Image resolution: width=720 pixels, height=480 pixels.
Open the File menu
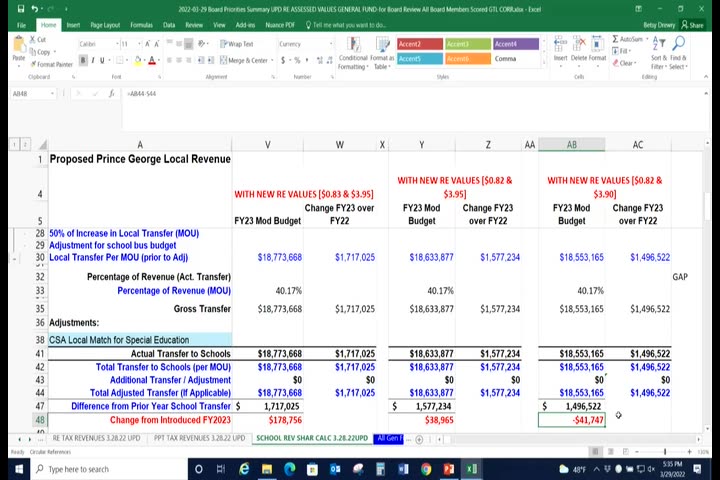[21, 25]
